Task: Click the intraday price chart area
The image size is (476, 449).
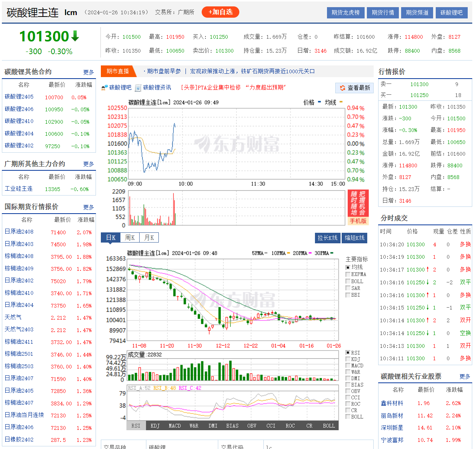Action: pyautogui.click(x=236, y=143)
